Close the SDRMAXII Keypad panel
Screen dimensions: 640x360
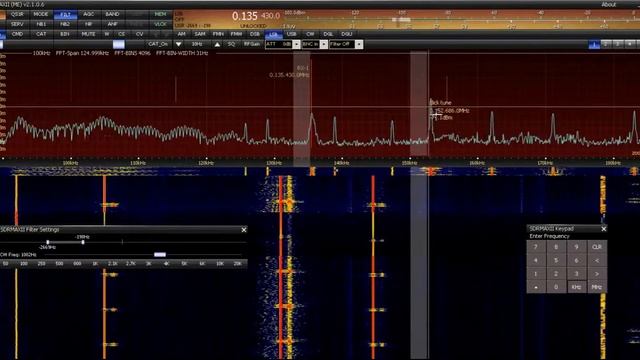coord(604,229)
